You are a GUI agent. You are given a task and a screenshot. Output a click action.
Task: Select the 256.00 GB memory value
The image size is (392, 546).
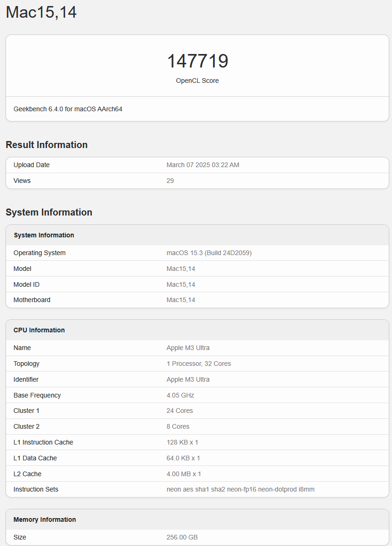point(182,537)
